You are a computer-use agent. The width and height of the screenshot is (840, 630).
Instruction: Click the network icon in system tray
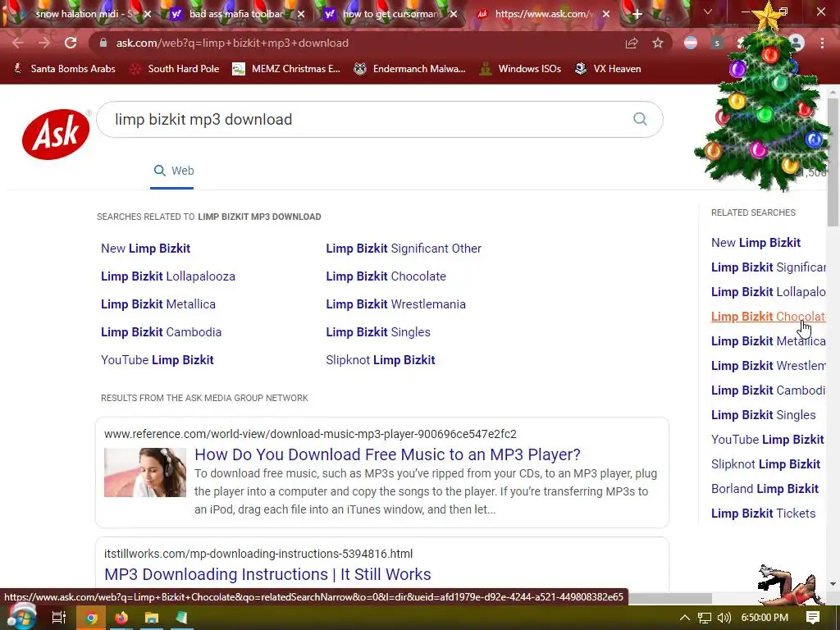[705, 618]
